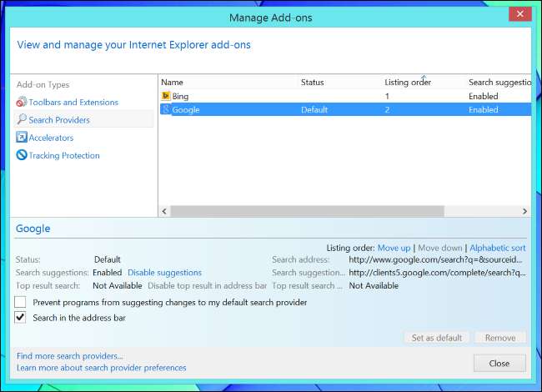Image resolution: width=542 pixels, height=392 pixels.
Task: Click the Bing provider icon
Action: pyautogui.click(x=166, y=96)
